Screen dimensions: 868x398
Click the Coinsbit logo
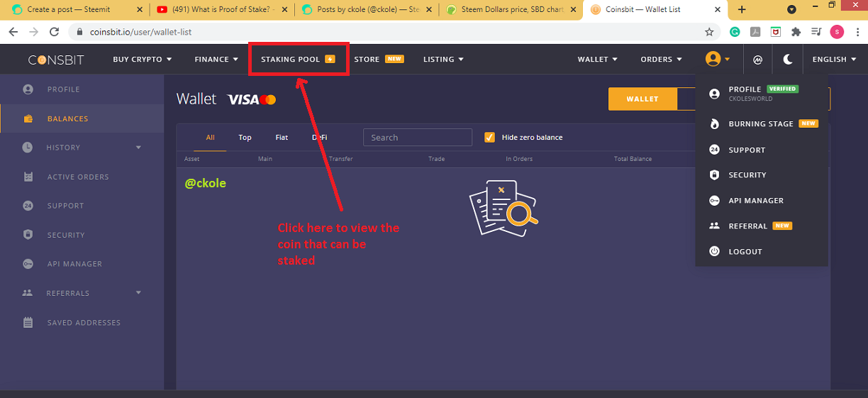[x=56, y=60]
